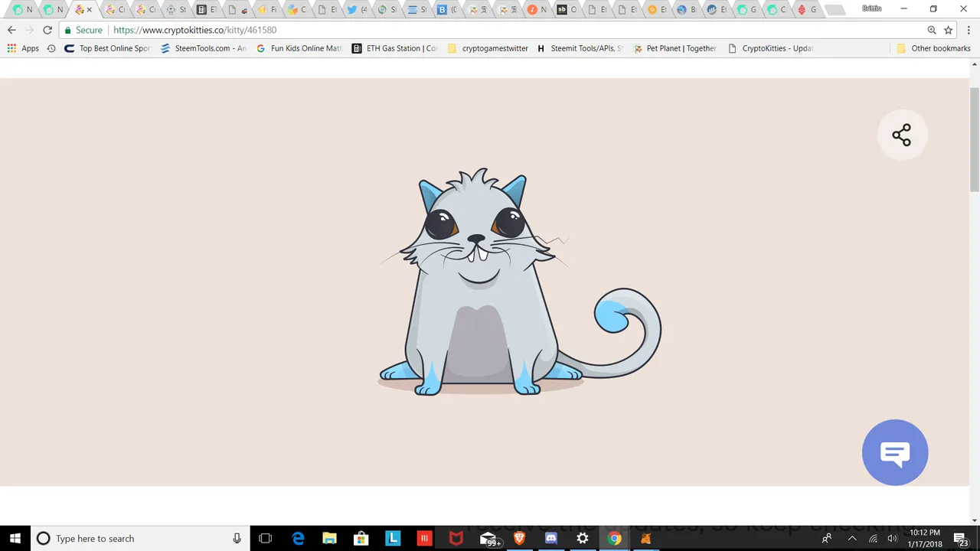980x551 pixels.
Task: Bookmark this page with the star icon
Action: pos(949,30)
